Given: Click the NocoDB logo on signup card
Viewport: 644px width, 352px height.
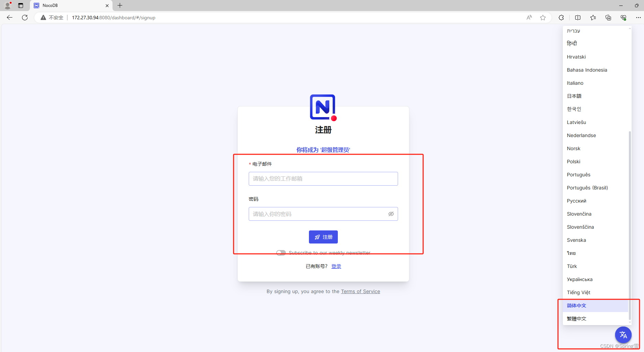Looking at the screenshot, I should pos(323,107).
